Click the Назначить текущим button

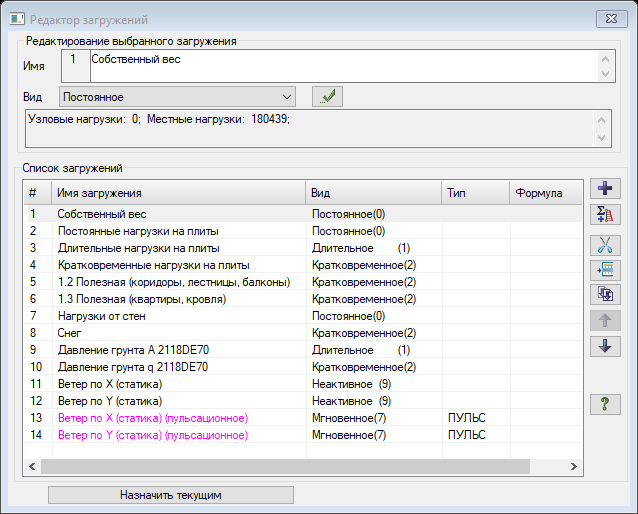coord(171,495)
